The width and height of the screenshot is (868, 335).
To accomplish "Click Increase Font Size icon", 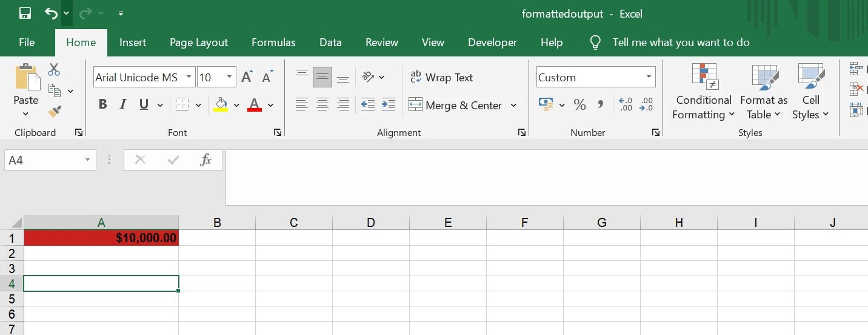I will point(247,77).
